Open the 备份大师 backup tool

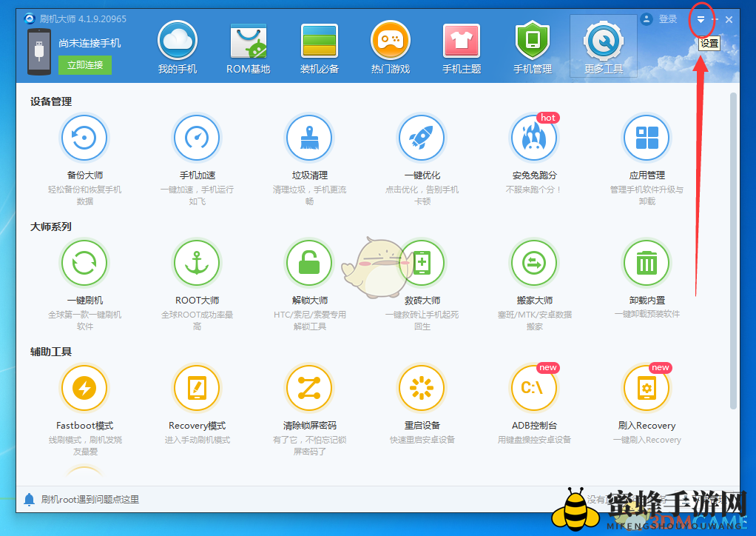pyautogui.click(x=84, y=138)
